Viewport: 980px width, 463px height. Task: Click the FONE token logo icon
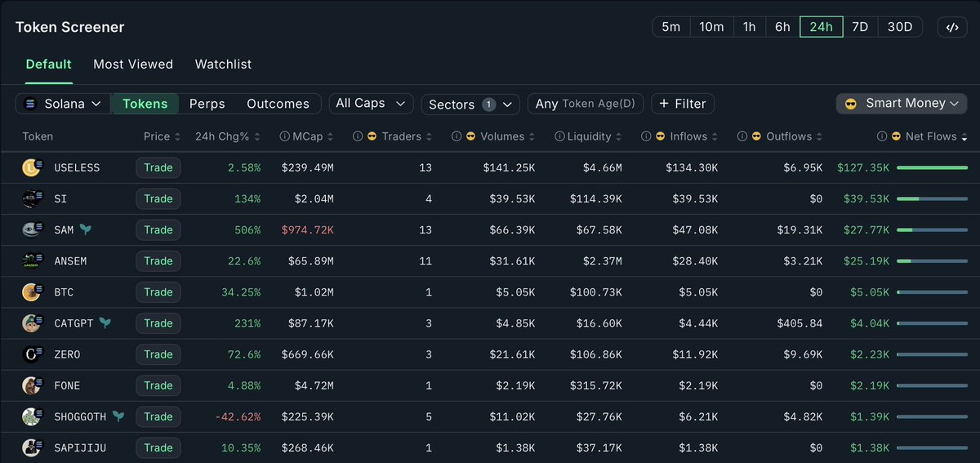31,385
